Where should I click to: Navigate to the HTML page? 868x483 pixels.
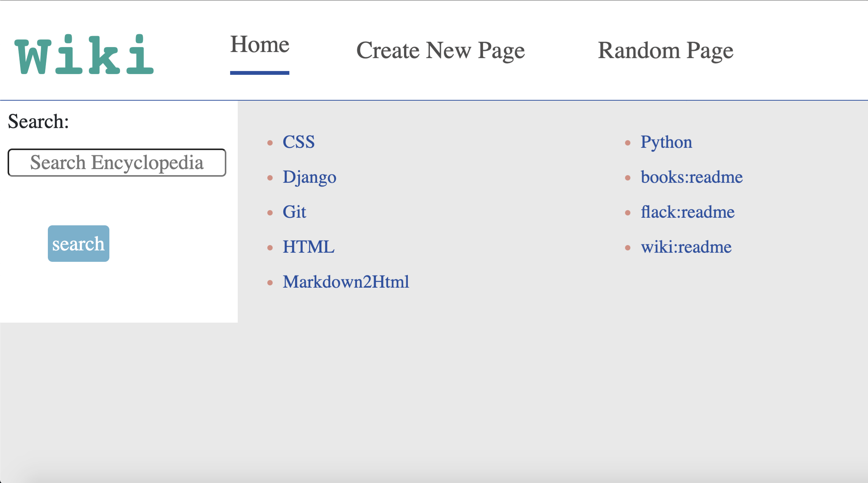click(309, 246)
